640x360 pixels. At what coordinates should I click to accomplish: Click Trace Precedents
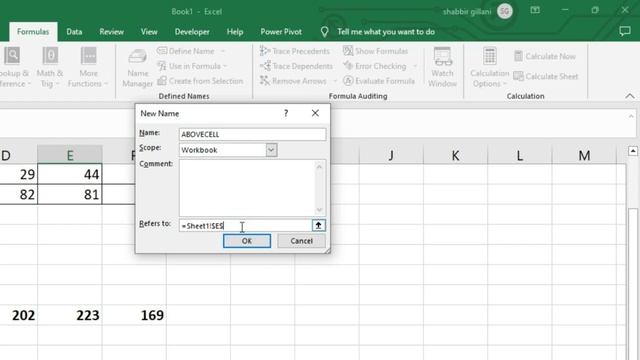(x=295, y=51)
